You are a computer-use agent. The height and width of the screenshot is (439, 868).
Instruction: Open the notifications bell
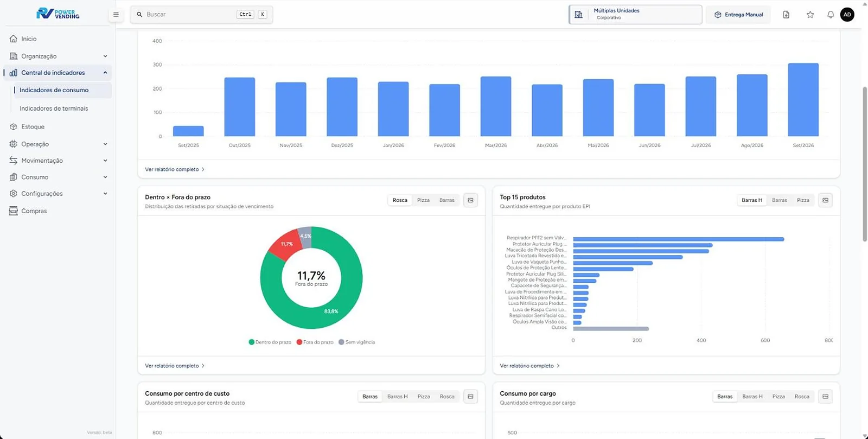831,15
